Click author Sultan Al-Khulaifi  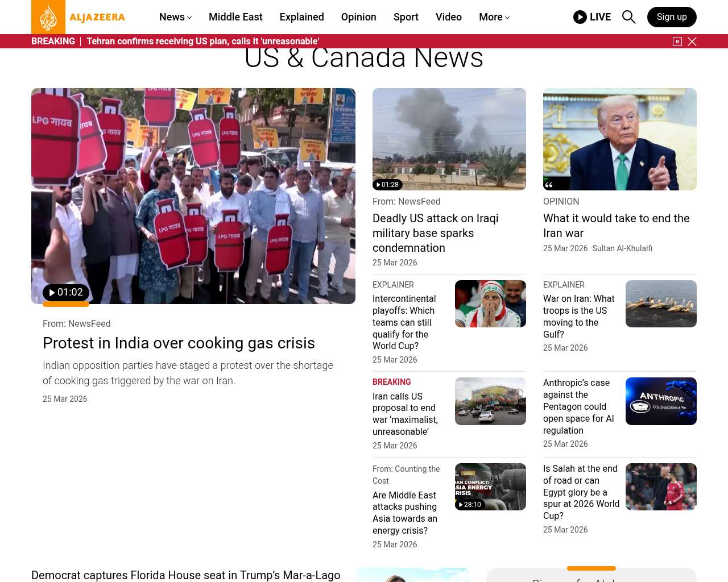click(622, 248)
